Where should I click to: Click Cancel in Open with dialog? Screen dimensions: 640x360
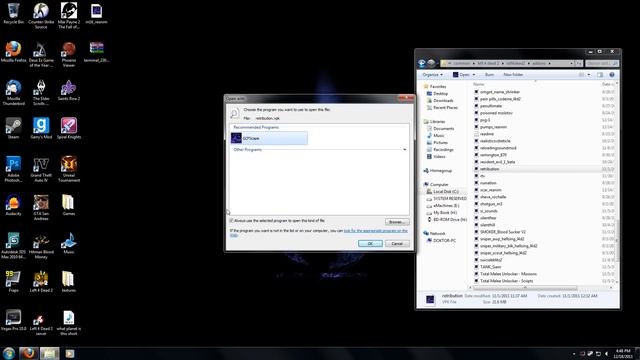pyautogui.click(x=397, y=243)
